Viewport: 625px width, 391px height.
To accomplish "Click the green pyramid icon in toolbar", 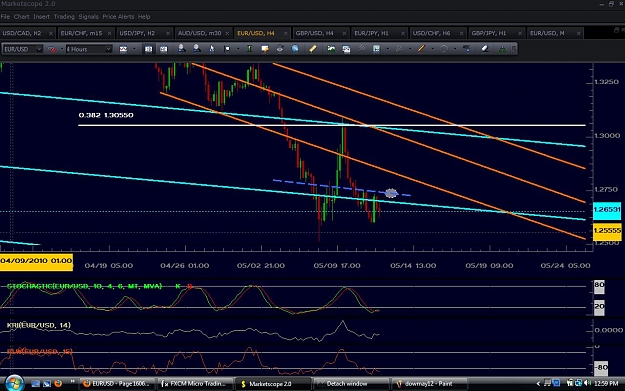I will click(502, 49).
